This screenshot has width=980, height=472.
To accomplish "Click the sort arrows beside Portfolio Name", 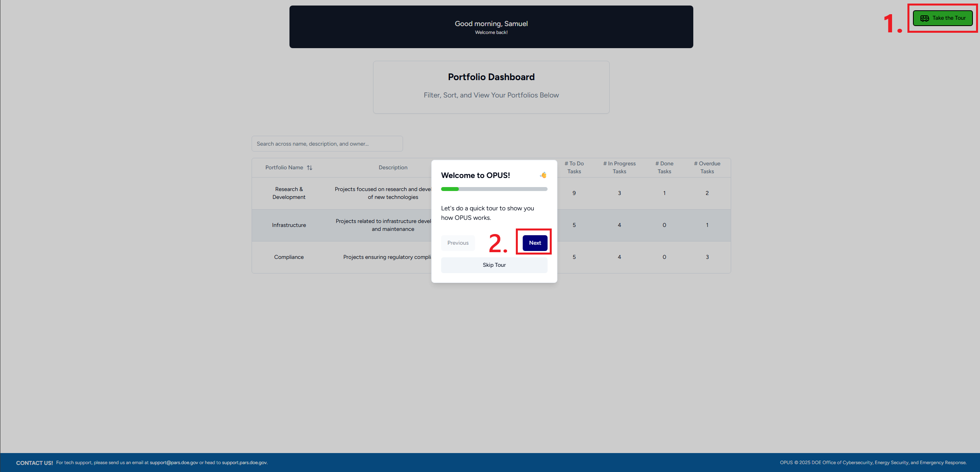I will [x=310, y=168].
